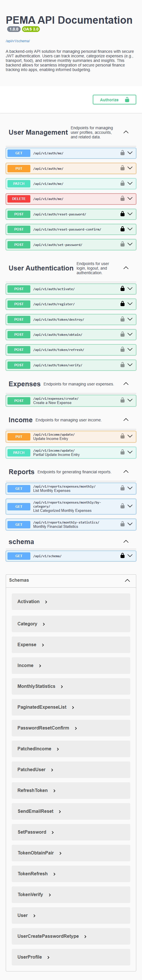Open the Expenses tag heading

[x=24, y=384]
